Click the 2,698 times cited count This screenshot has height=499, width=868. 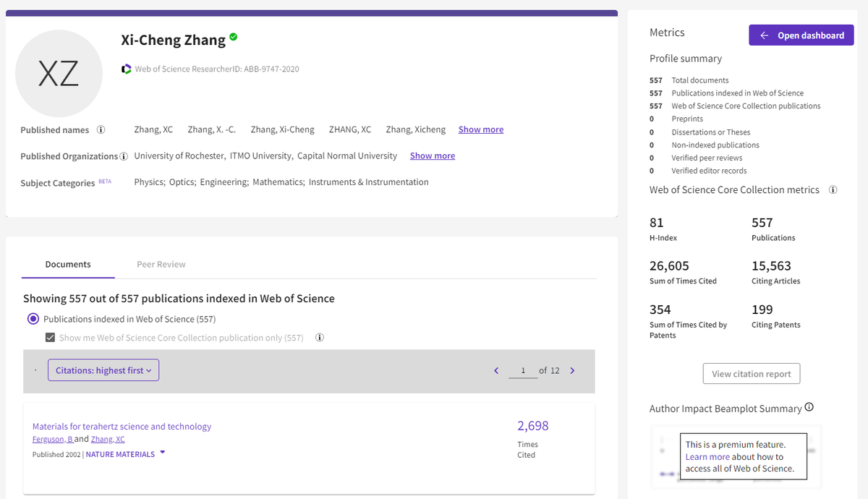coord(533,426)
